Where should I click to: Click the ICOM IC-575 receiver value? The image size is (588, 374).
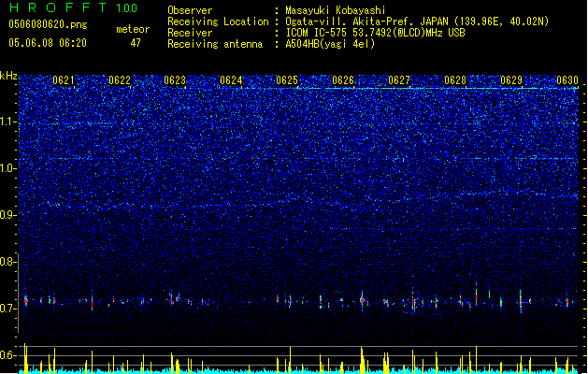(x=375, y=33)
